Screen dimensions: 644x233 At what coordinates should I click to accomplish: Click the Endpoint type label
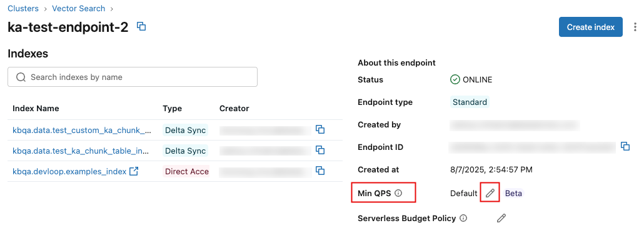(385, 102)
